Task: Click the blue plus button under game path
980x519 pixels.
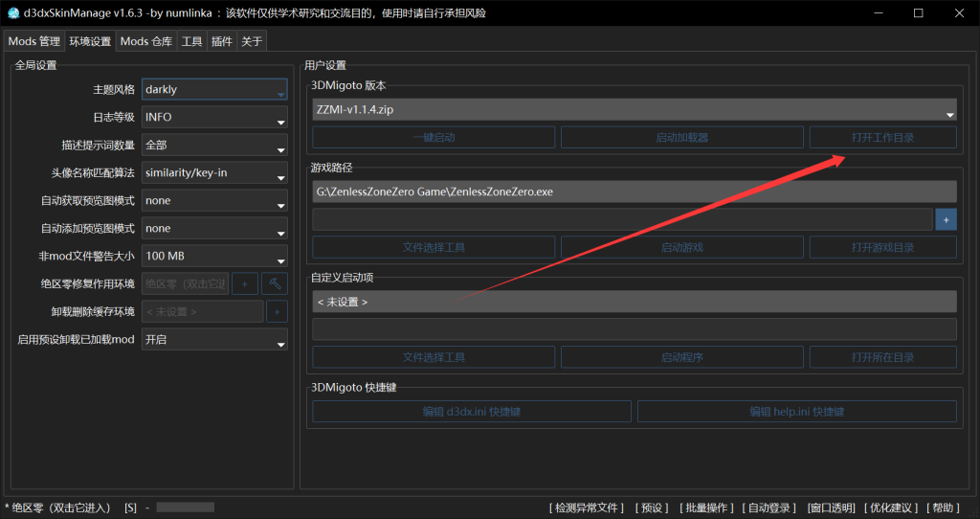Action: [x=946, y=219]
